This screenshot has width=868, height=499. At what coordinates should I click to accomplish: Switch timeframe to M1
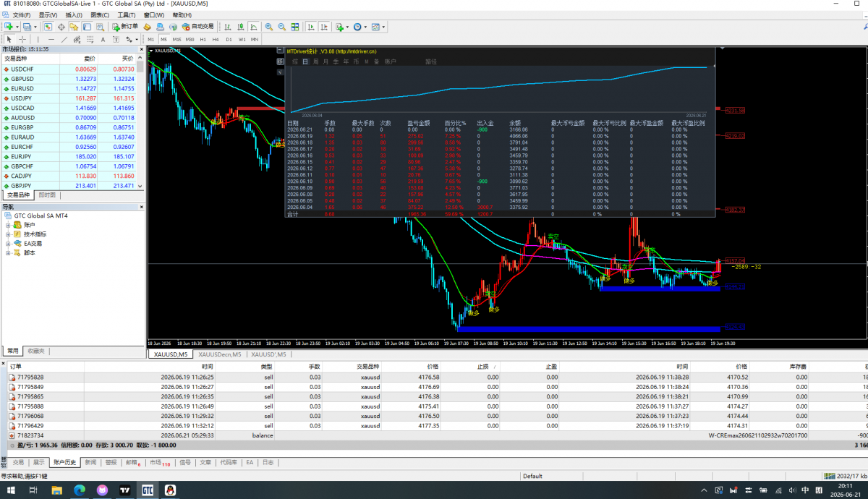pyautogui.click(x=150, y=38)
